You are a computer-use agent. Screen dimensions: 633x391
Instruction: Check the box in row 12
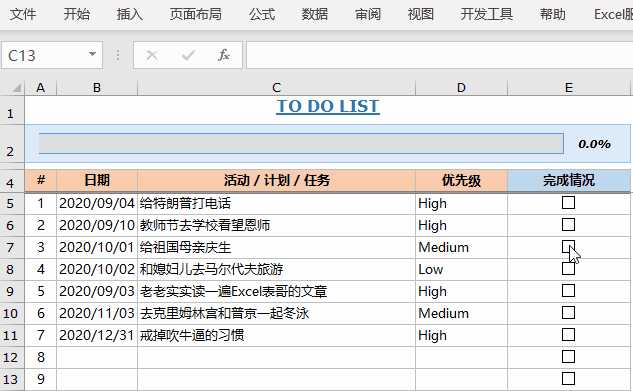(568, 356)
